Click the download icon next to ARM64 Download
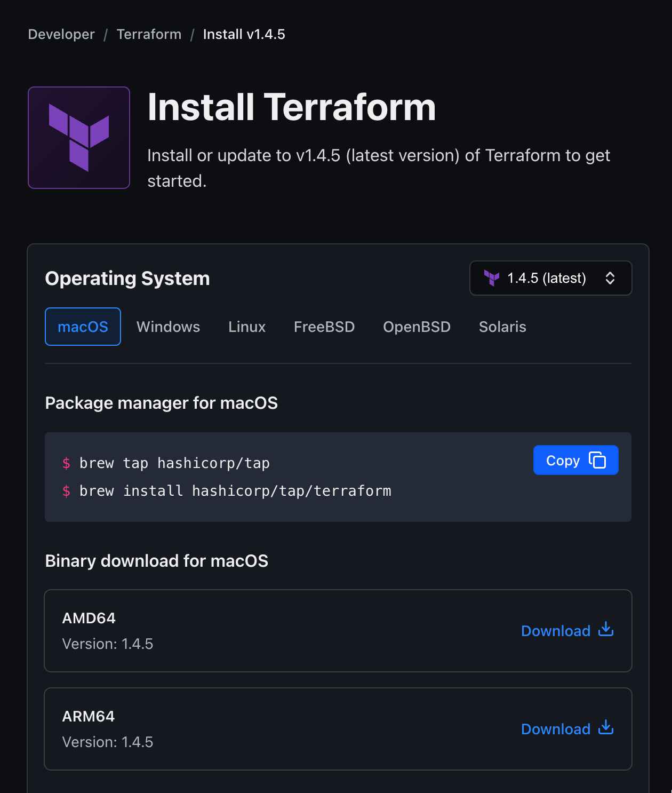Image resolution: width=672 pixels, height=793 pixels. pyautogui.click(x=606, y=728)
